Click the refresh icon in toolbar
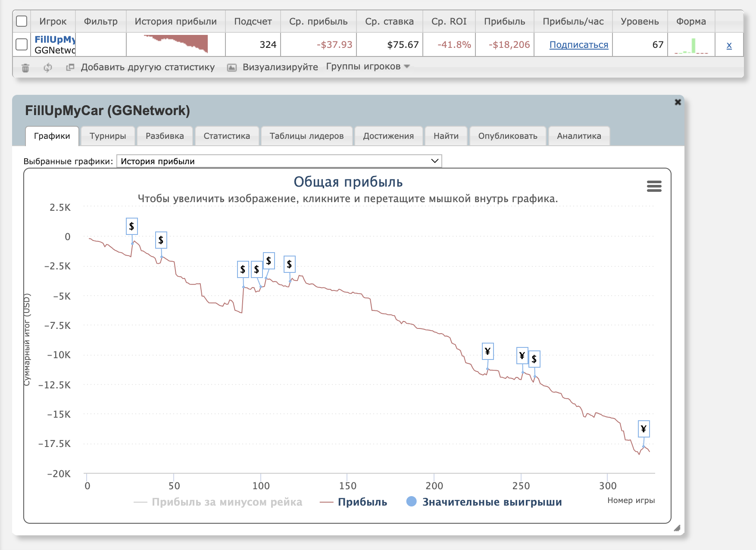The width and height of the screenshot is (756, 550). (48, 68)
